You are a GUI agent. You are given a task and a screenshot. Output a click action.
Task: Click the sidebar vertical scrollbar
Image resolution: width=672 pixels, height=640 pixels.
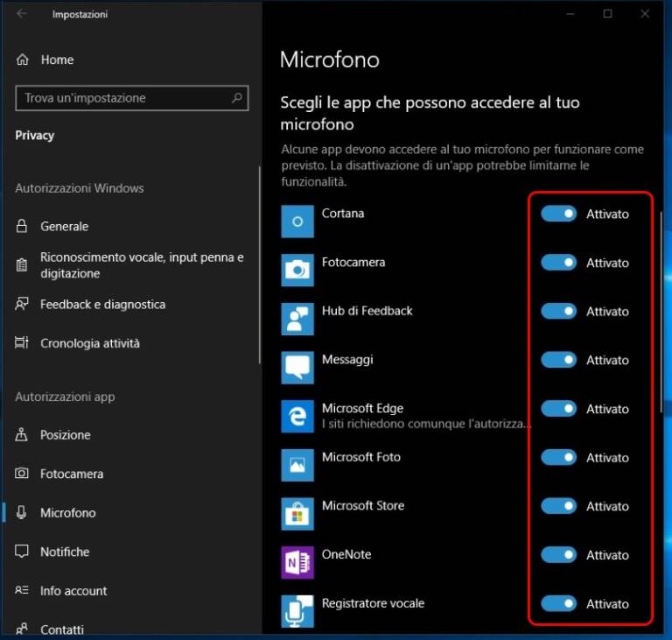[260, 265]
